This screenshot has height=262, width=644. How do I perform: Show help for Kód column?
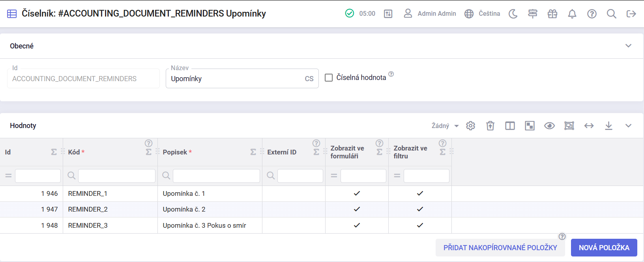tap(148, 143)
